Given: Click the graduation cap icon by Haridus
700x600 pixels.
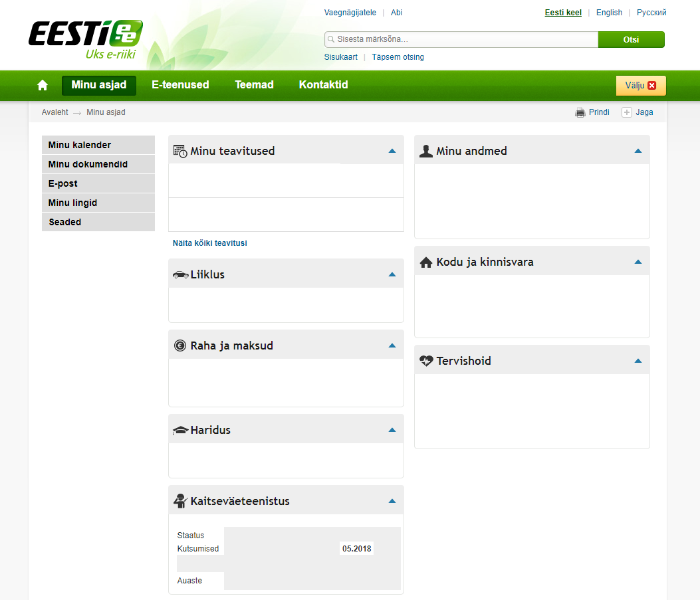Looking at the screenshot, I should (180, 431).
